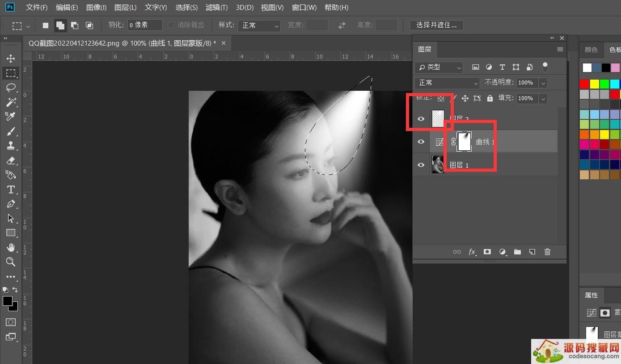Viewport: 621px width, 364px height.
Task: Select the Eraser tool
Action: [x=11, y=160]
